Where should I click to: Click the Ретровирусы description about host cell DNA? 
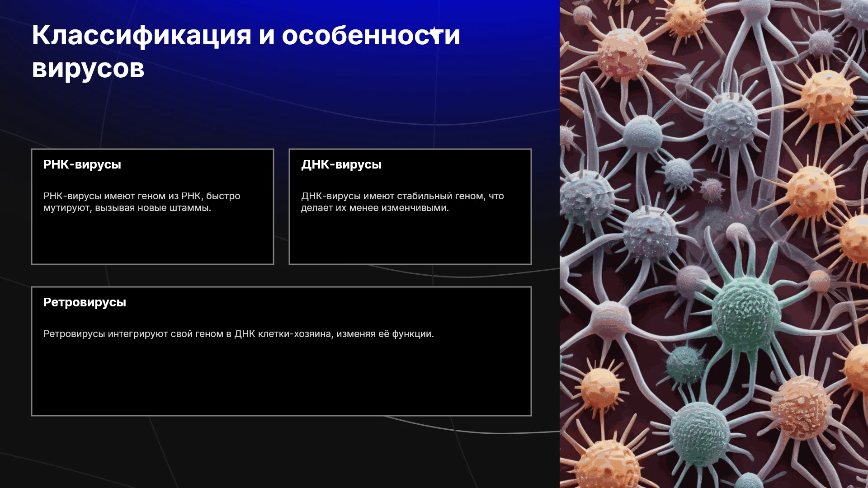point(239,334)
